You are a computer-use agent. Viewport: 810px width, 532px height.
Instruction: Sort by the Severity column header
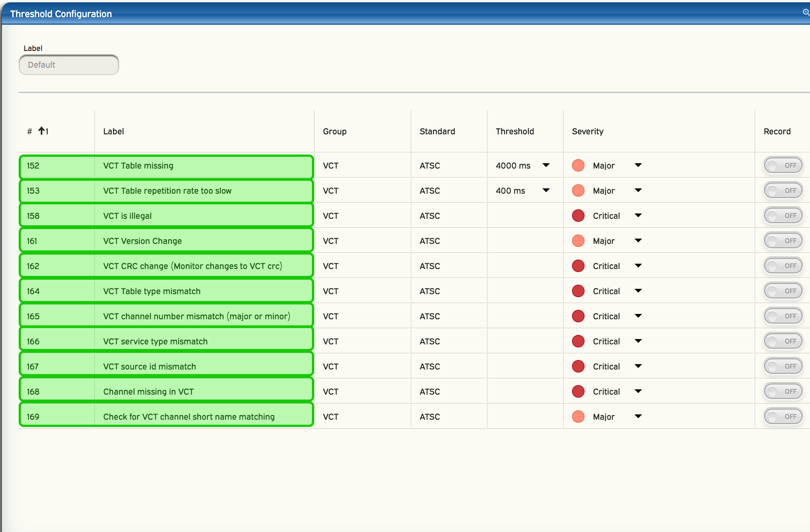[x=588, y=131]
